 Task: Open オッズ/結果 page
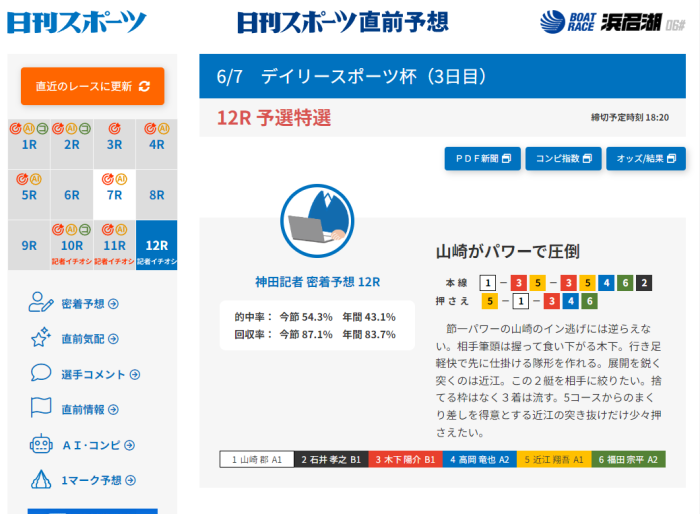point(646,158)
